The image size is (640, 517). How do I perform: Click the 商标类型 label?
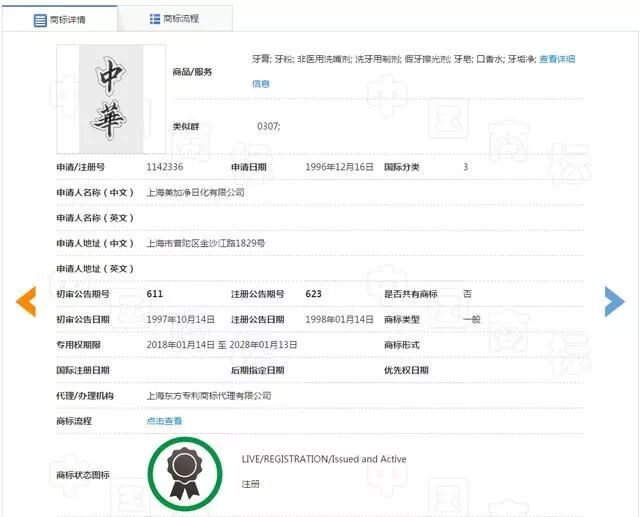pos(402,319)
